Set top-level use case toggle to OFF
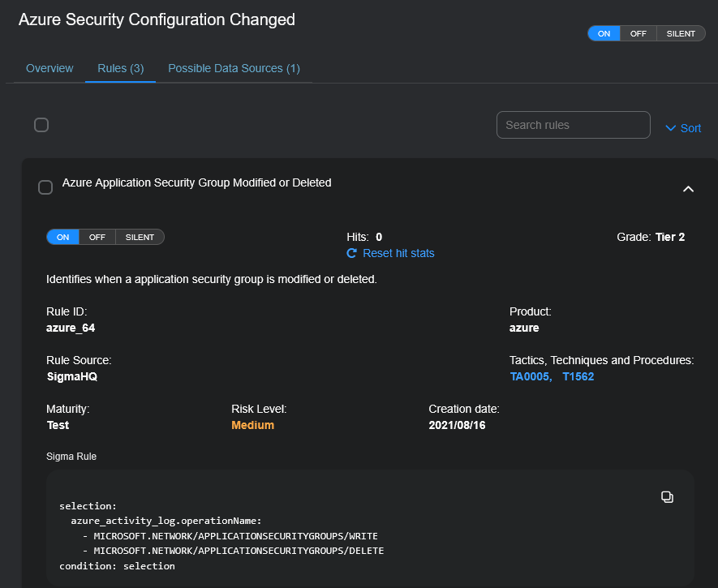 pyautogui.click(x=638, y=33)
